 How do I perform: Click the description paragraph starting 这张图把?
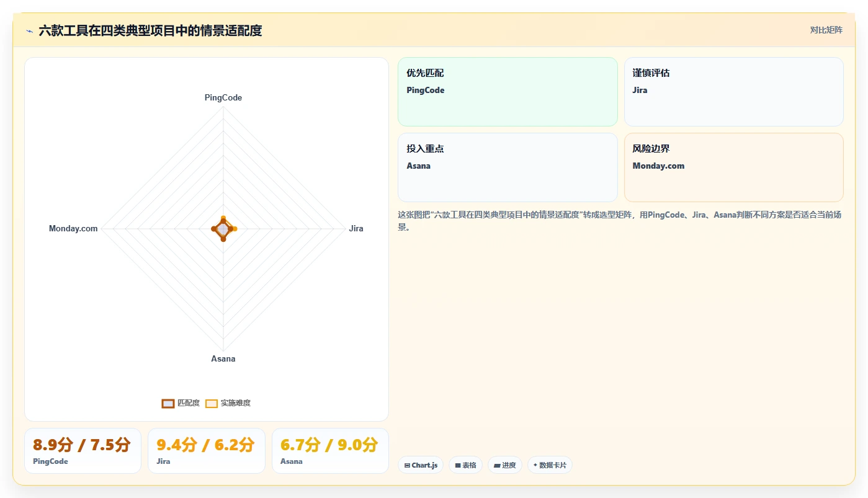point(619,221)
